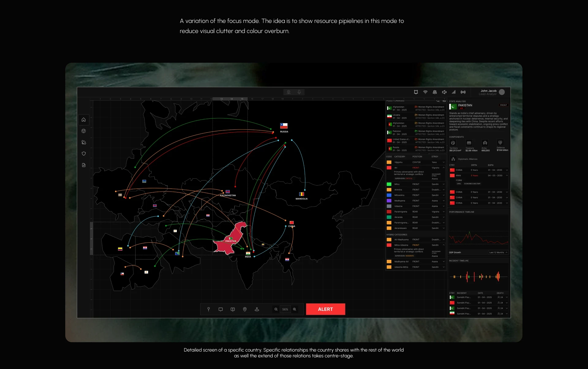The image size is (588, 369).
Task: Click the 56% zoom level field
Action: point(285,309)
